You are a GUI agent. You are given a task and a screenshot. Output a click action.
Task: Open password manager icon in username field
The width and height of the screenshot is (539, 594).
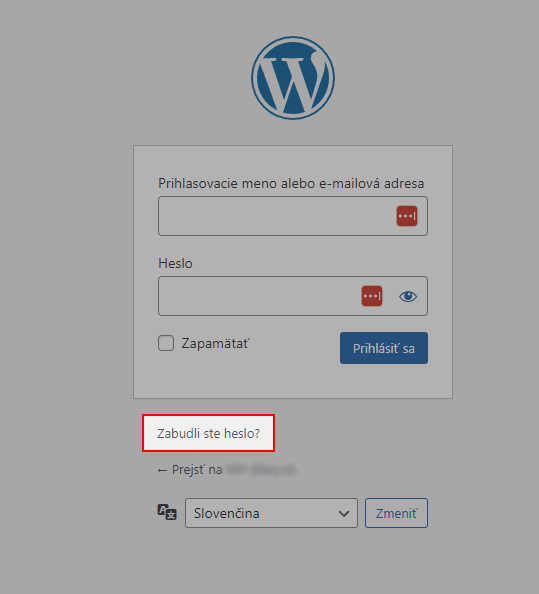click(407, 216)
